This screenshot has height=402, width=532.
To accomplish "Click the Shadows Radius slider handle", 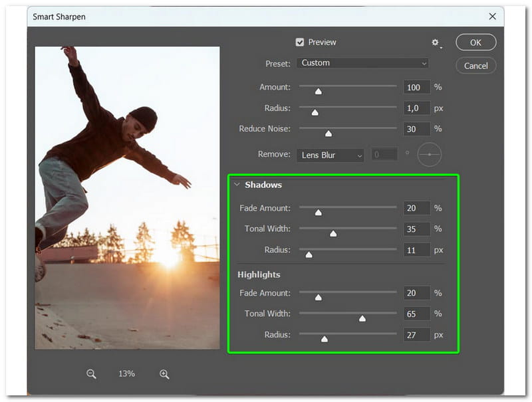I will click(309, 254).
